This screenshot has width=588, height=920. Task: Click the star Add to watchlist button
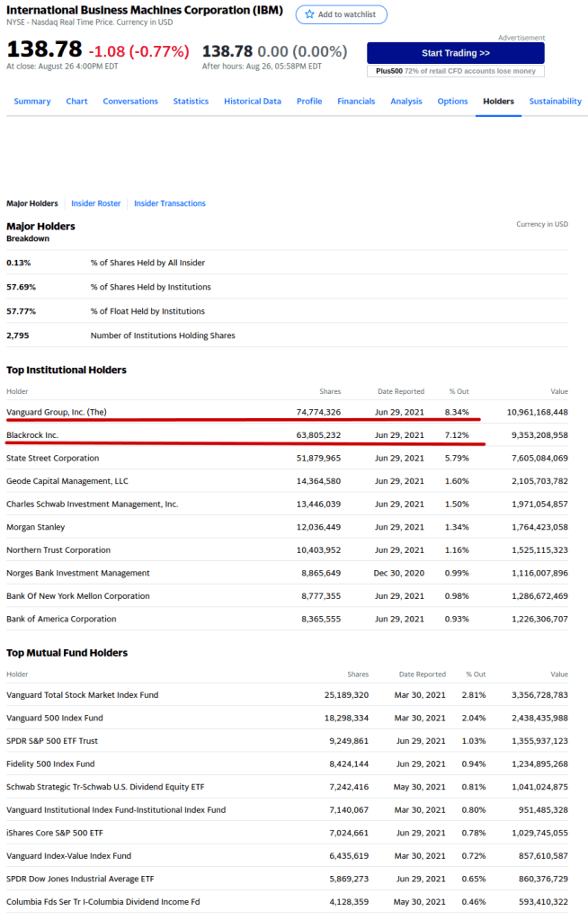click(x=342, y=14)
